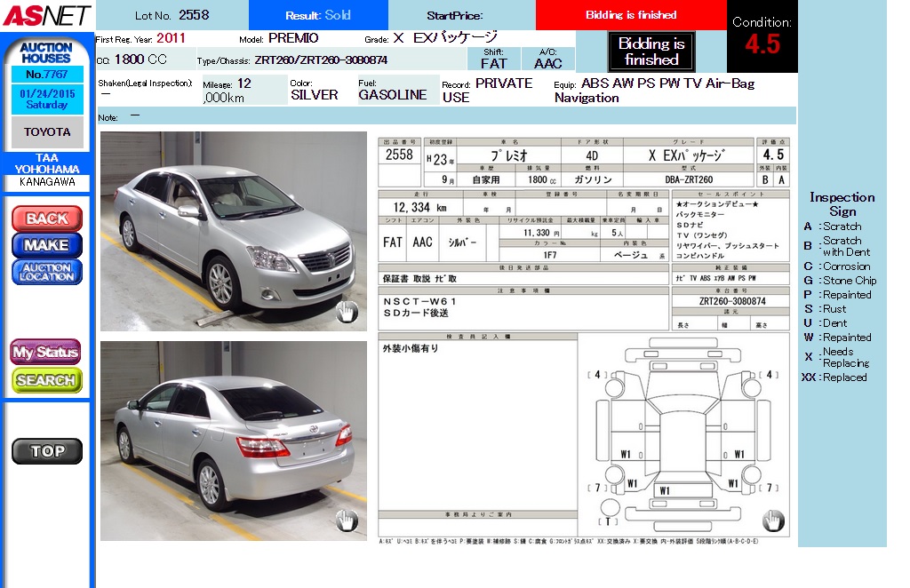Click TAA Yohohama auction house name
The height and width of the screenshot is (588, 910).
point(47,163)
